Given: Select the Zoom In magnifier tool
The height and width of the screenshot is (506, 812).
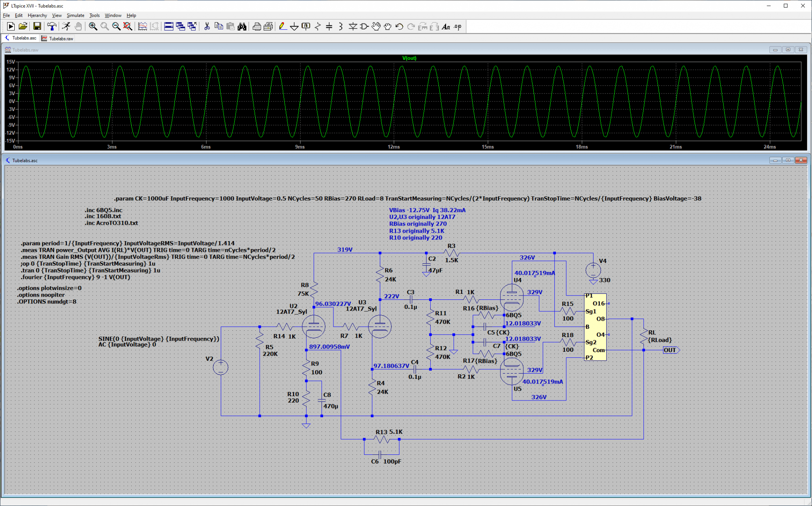Looking at the screenshot, I should (x=93, y=27).
